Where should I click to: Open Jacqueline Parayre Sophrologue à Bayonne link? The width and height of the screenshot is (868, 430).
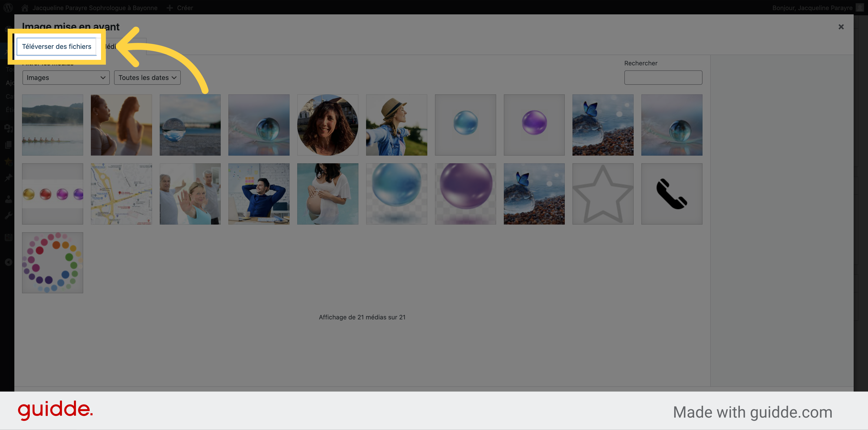pyautogui.click(x=95, y=7)
